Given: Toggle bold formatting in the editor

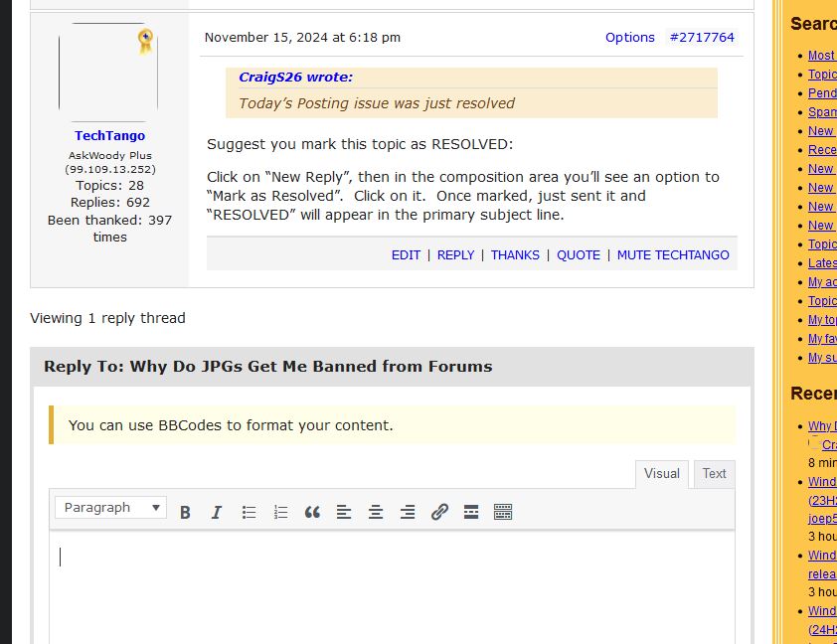Looking at the screenshot, I should click(185, 512).
